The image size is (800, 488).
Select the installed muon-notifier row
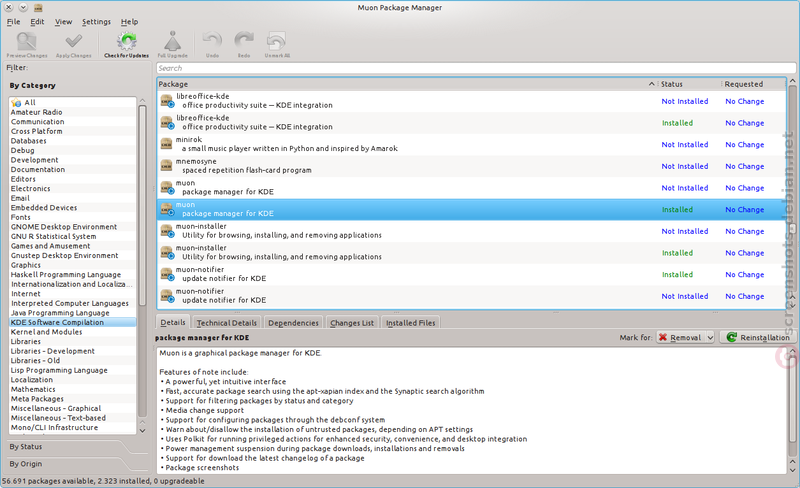tap(471, 274)
